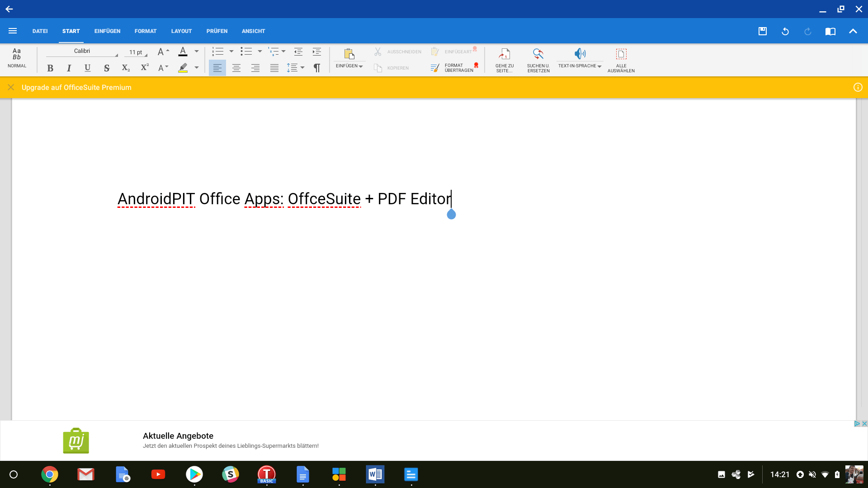Switch to the EINFÜGEN ribbon tab
The image size is (868, 488).
coord(107,31)
